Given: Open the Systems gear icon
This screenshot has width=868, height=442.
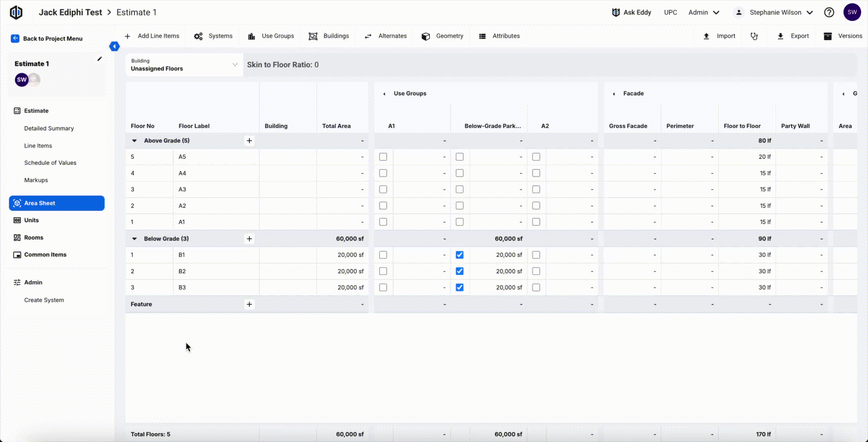Looking at the screenshot, I should [198, 36].
